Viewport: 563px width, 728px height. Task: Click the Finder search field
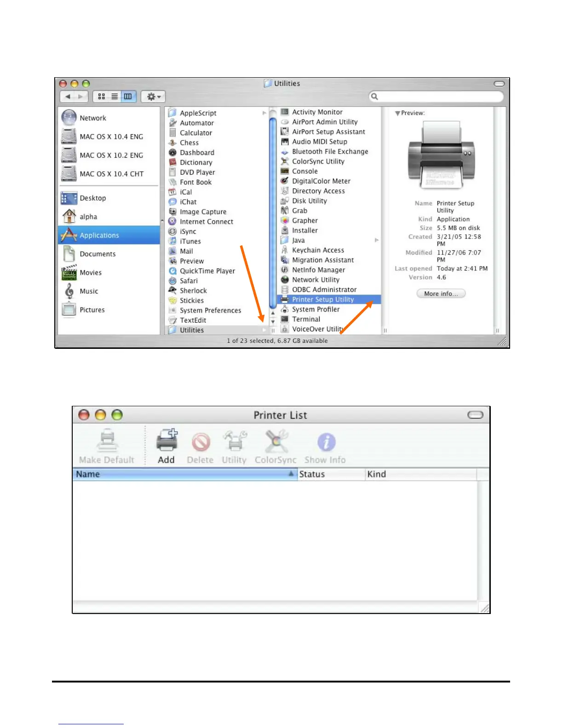436,97
